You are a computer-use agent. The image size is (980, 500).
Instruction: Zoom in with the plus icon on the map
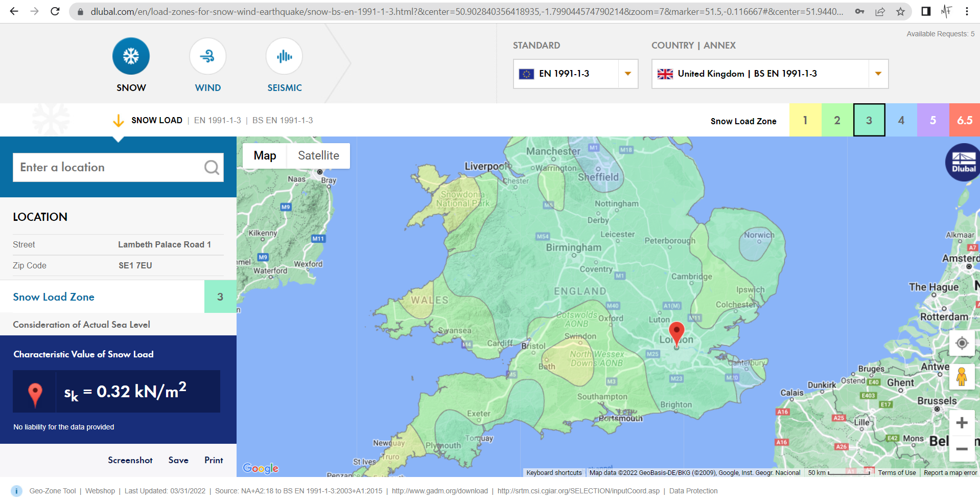pyautogui.click(x=962, y=423)
